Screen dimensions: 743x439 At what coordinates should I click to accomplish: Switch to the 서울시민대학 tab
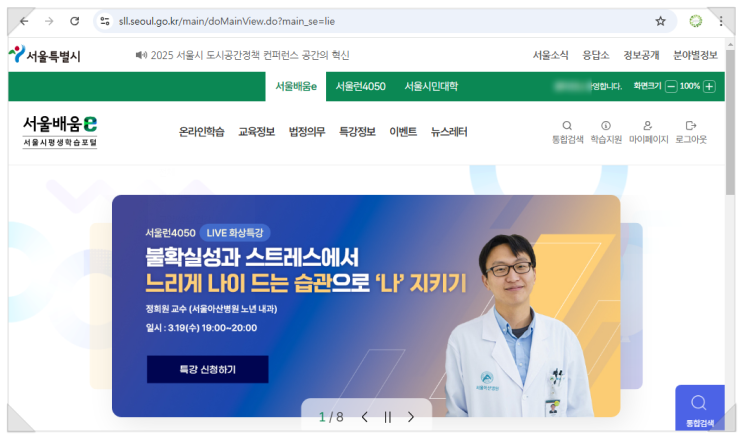pos(431,86)
